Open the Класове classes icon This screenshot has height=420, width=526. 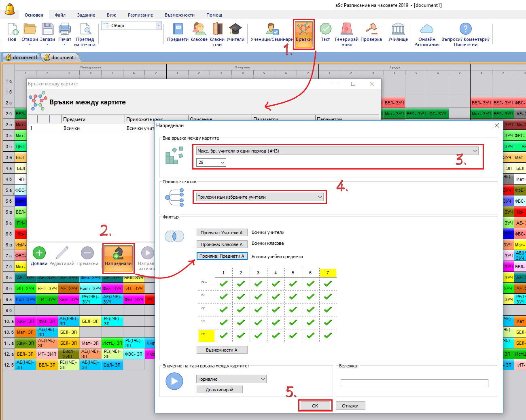click(x=199, y=32)
